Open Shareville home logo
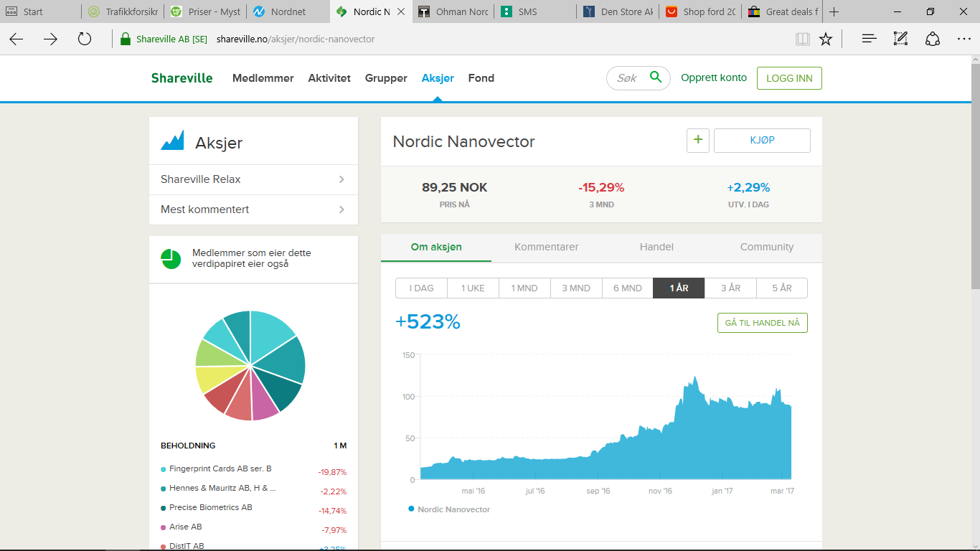Viewport: 980px width, 551px height. click(182, 78)
